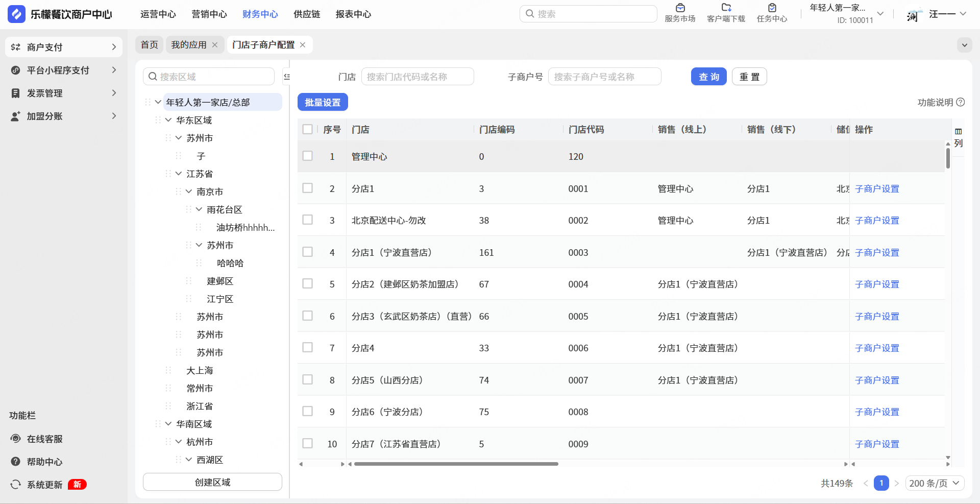
Task: Click the 客户端下载 download icon
Action: click(x=726, y=8)
